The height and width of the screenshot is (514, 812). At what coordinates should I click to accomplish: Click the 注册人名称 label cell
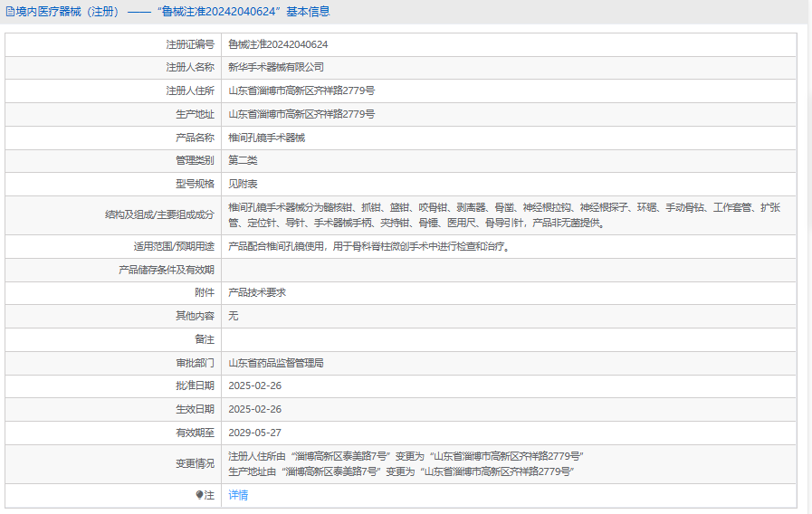coord(113,67)
